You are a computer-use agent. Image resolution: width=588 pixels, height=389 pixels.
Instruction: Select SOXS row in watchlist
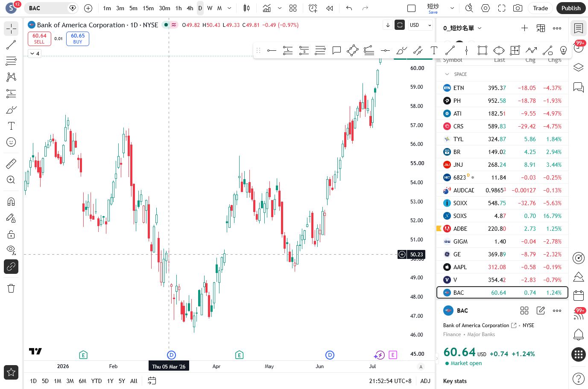[x=502, y=216]
